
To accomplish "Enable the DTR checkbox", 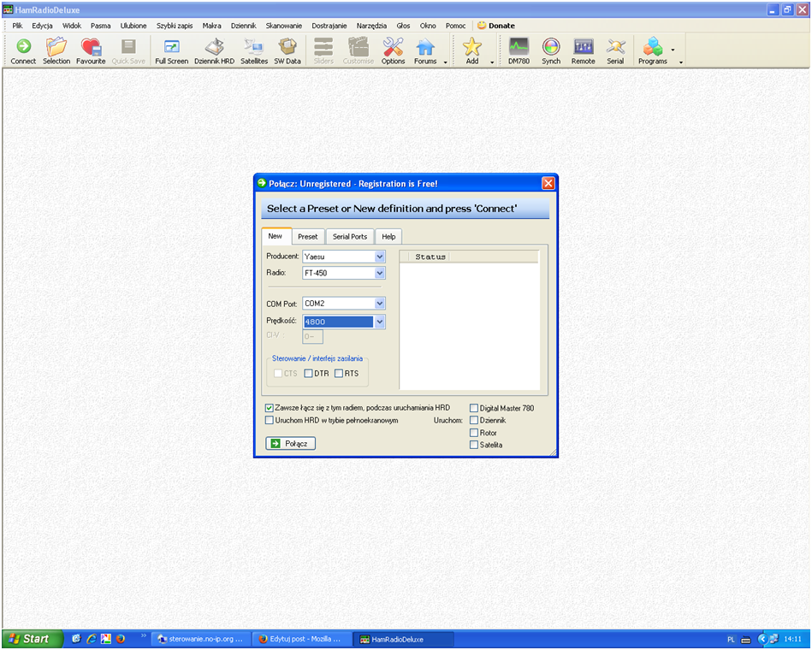I will tap(308, 373).
